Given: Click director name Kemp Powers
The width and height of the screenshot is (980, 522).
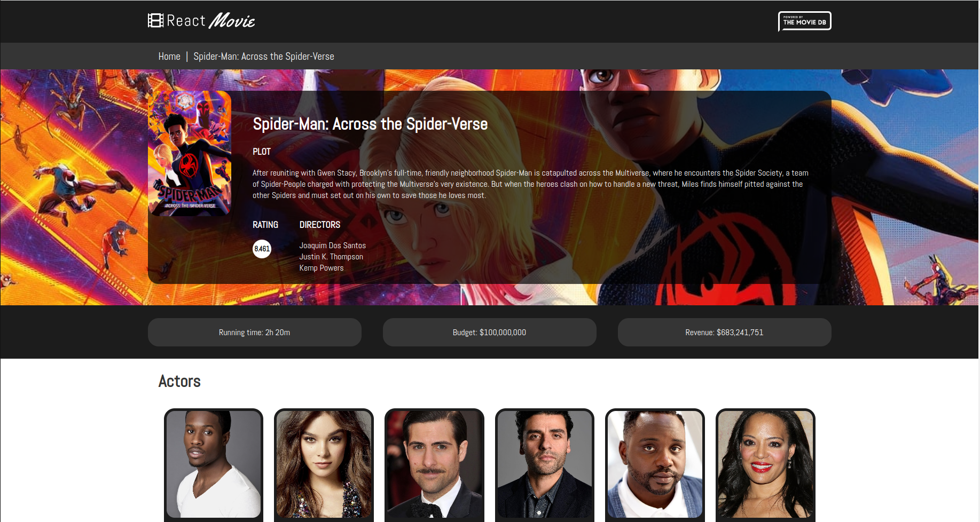Looking at the screenshot, I should point(322,268).
